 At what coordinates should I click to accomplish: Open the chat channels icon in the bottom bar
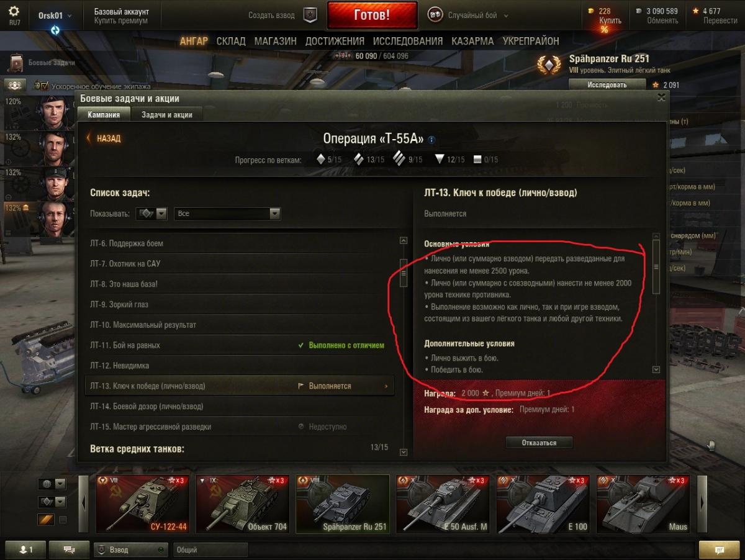tap(69, 549)
